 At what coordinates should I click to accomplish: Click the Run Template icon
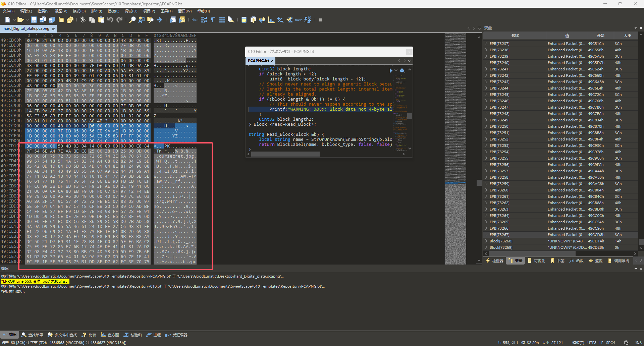[182, 20]
